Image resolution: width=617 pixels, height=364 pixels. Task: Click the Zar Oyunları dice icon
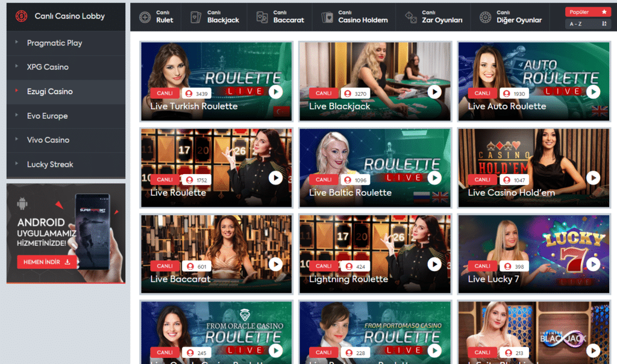coord(411,17)
